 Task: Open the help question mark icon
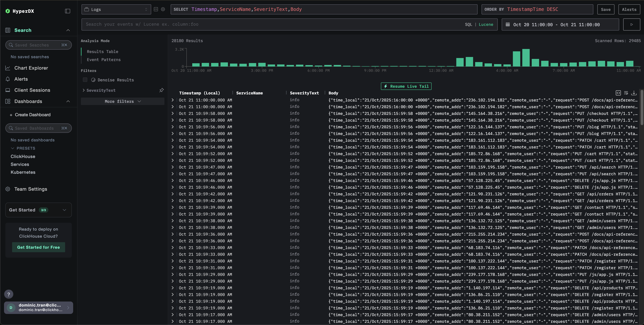9,294
